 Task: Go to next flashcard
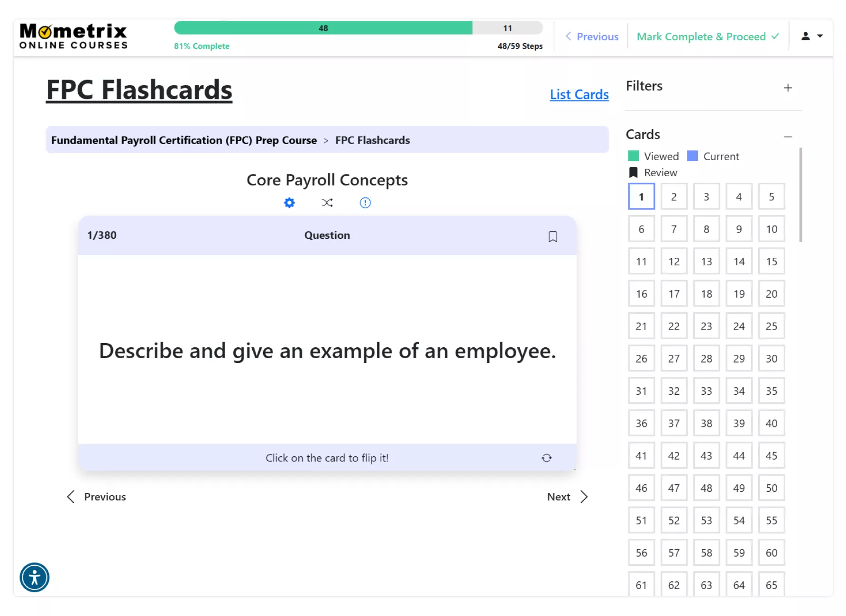point(567,497)
